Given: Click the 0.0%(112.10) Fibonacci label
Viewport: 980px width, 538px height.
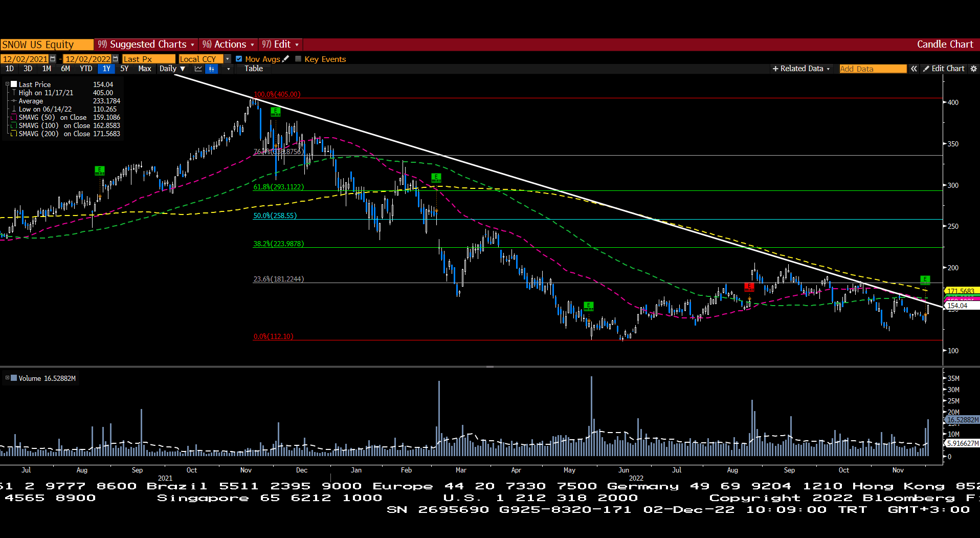Looking at the screenshot, I should 274,336.
